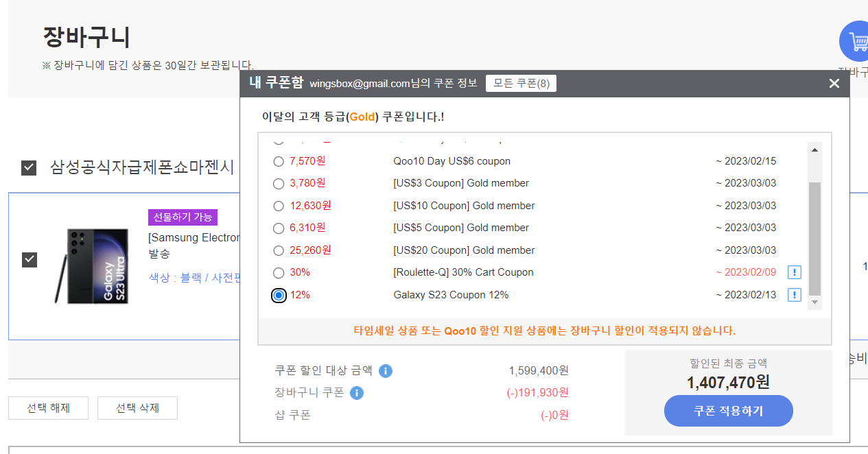
Task: Click the ~ 2023/02/13 expiry date
Action: 746,295
